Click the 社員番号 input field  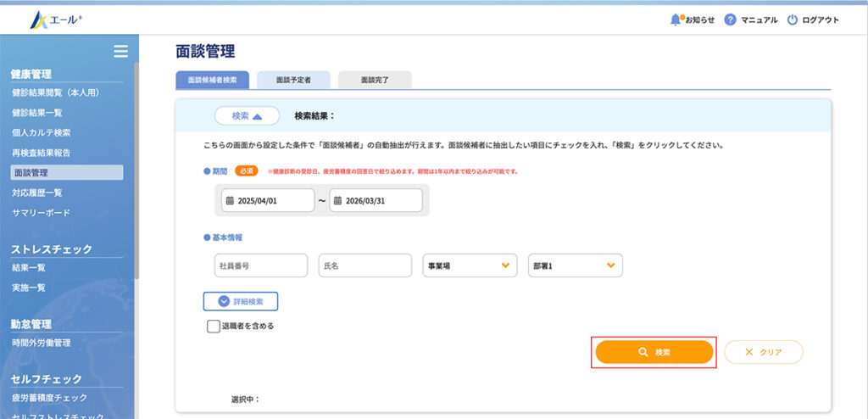point(260,265)
